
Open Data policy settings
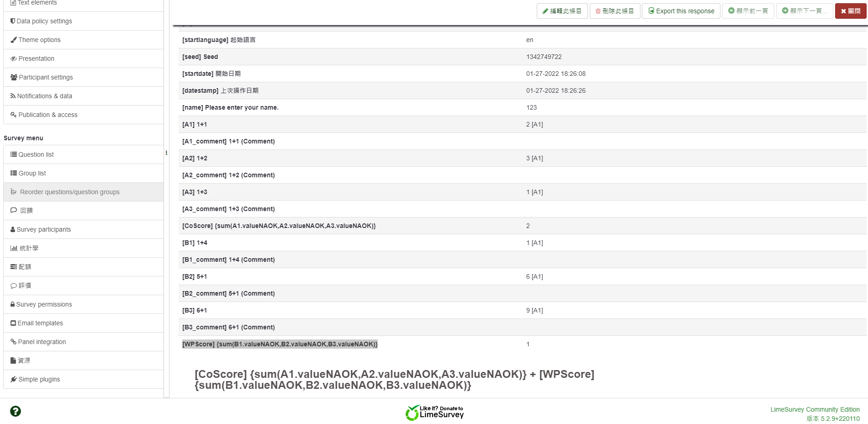click(x=83, y=21)
